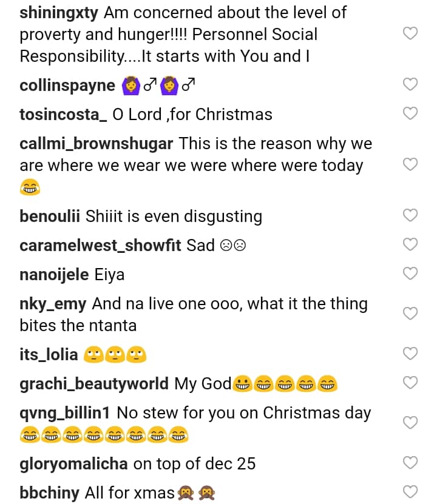Toggle like on its_lolia's comment
The height and width of the screenshot is (504, 437).
[x=411, y=354]
